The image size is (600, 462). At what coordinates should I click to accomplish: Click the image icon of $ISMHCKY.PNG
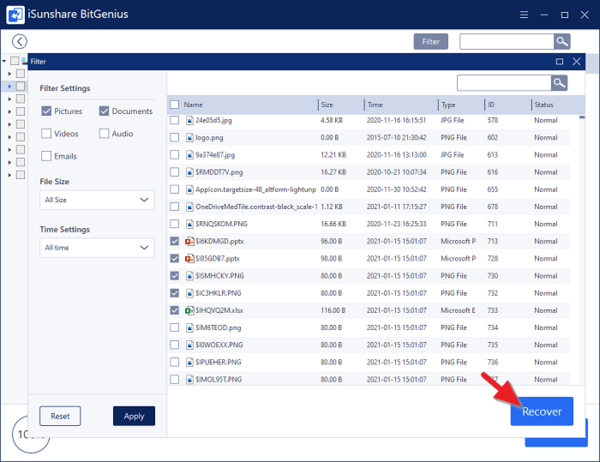point(189,276)
